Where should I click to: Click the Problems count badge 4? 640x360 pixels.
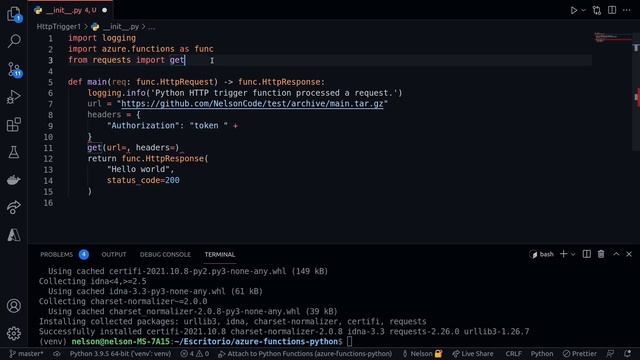(x=84, y=254)
